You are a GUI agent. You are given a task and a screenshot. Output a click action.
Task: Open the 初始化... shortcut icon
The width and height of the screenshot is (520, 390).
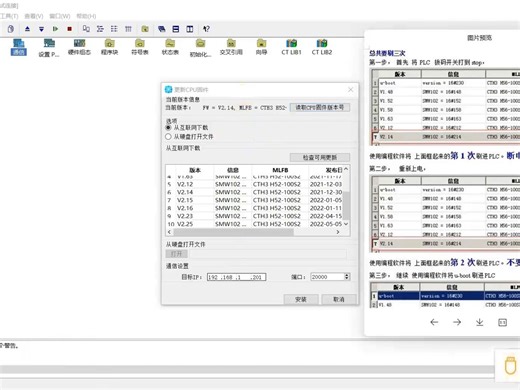click(x=200, y=48)
